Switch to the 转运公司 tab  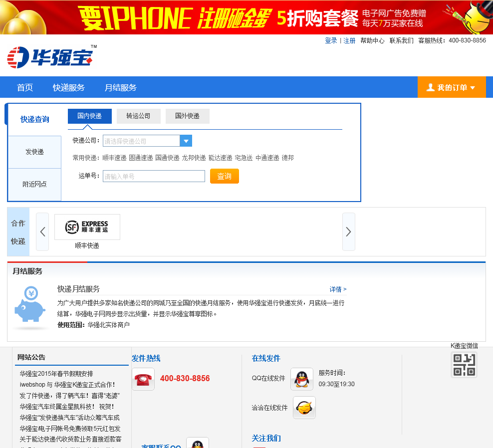click(138, 116)
